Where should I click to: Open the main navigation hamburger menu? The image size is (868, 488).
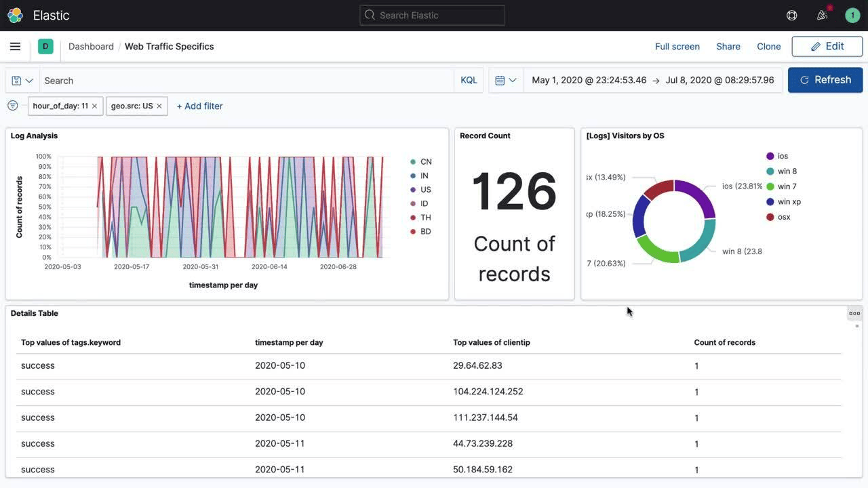15,46
